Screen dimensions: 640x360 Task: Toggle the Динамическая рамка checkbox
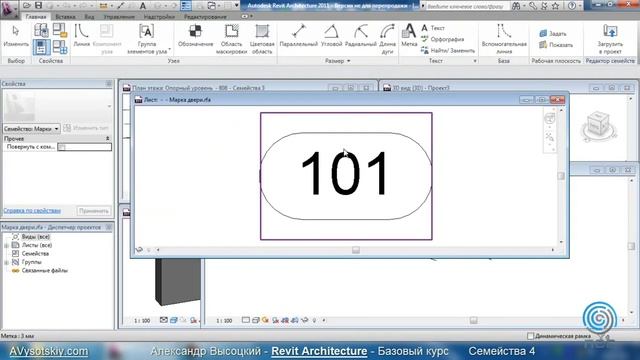(x=530, y=336)
